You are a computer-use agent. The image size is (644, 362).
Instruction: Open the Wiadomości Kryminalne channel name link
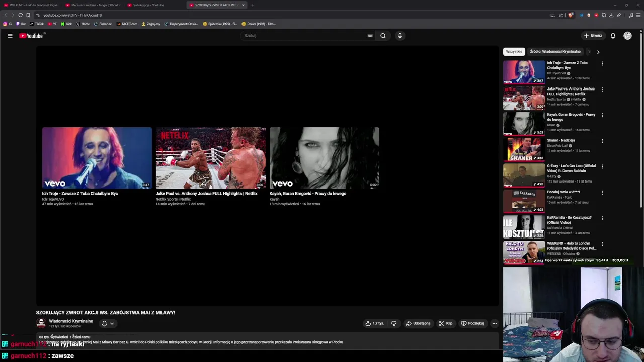point(71,321)
